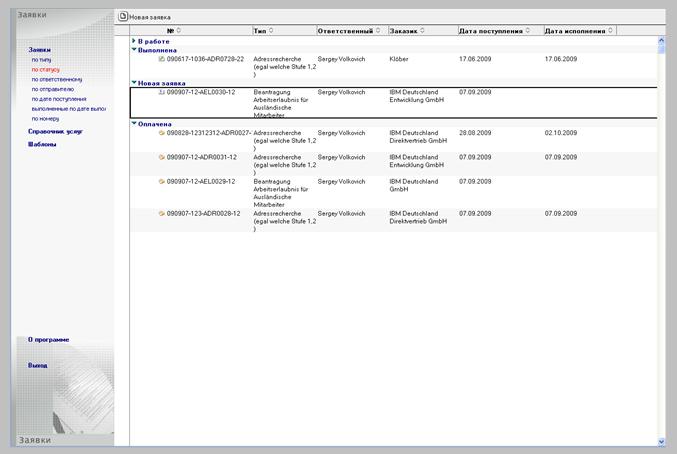Click status icon of request 090617-1036-ADR0728-22
Viewport: 677px width, 454px height.
(x=162, y=59)
